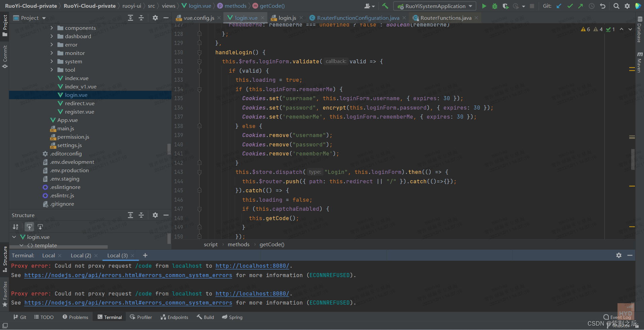
Task: Open the RuoYiSystemApplication run configuration dropdown
Action: click(435, 6)
